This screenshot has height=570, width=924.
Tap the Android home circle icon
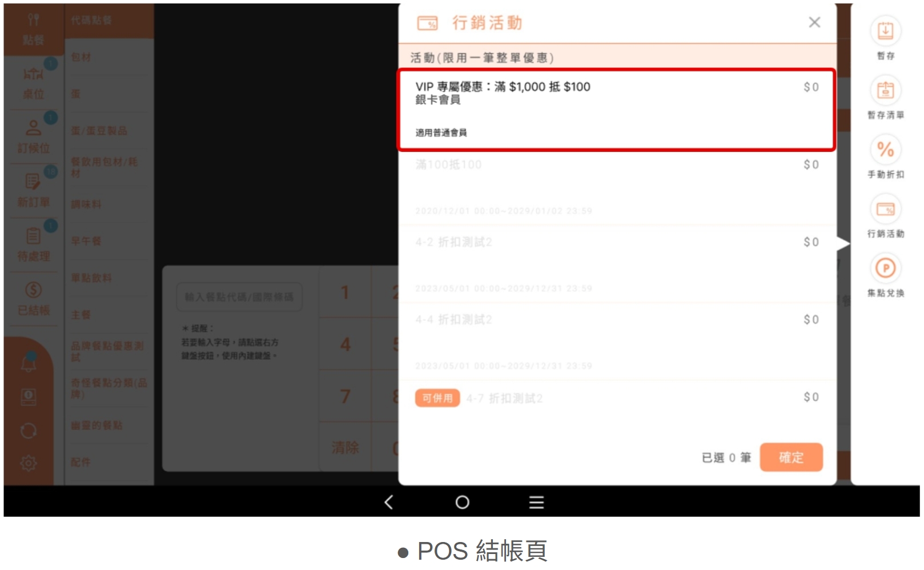tap(462, 502)
